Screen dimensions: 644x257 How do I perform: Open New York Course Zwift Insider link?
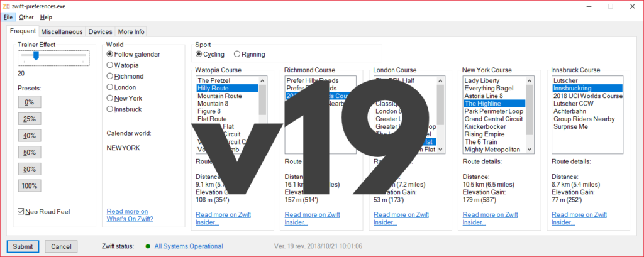tap(490, 219)
